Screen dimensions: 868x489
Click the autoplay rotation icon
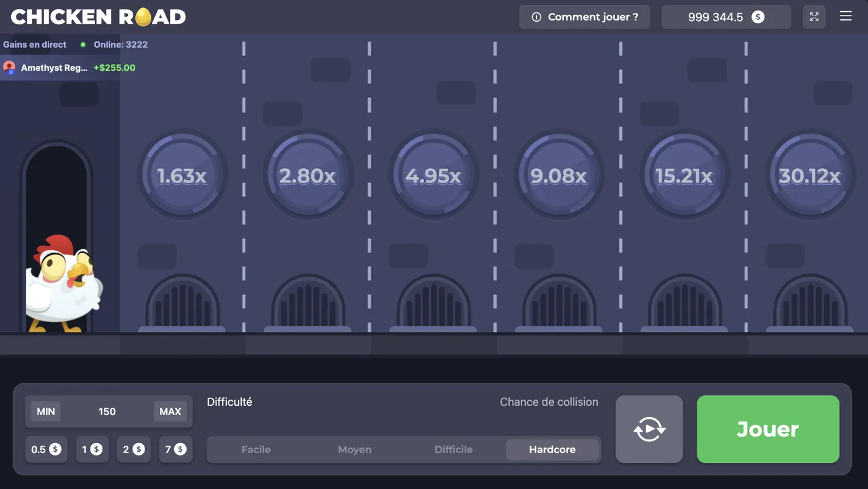tap(649, 429)
